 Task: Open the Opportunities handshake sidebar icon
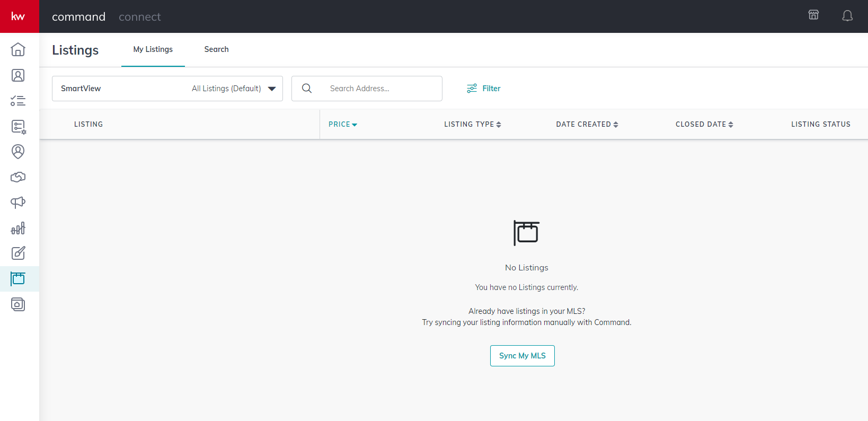18,177
